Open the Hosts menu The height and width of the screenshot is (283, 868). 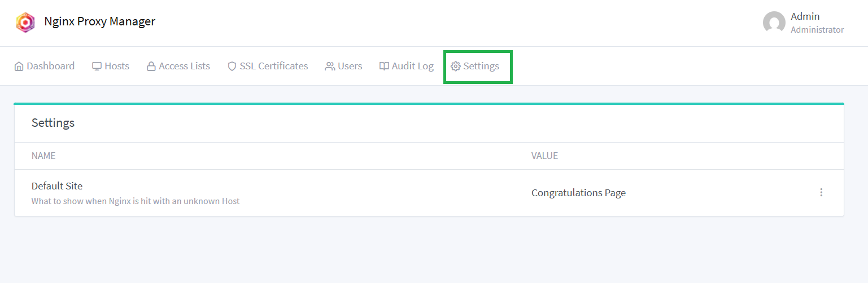click(x=111, y=67)
